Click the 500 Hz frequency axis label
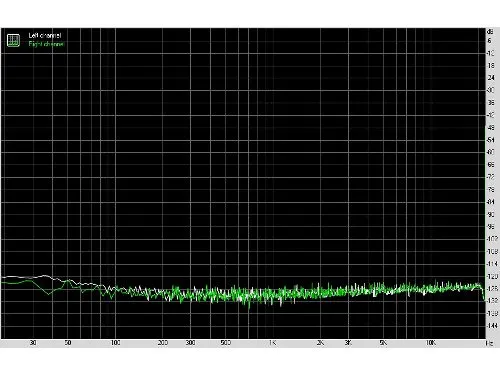This screenshot has width=500, height=375. pos(226,343)
